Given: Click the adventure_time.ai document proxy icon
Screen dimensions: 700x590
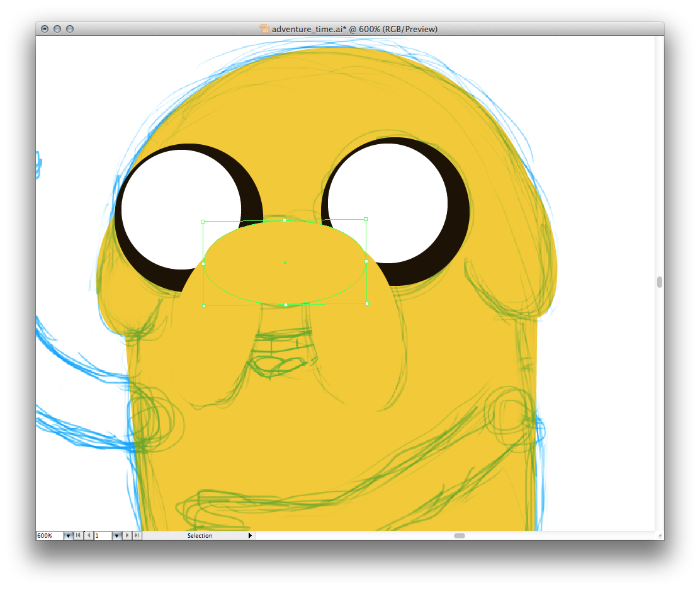Looking at the screenshot, I should [264, 29].
